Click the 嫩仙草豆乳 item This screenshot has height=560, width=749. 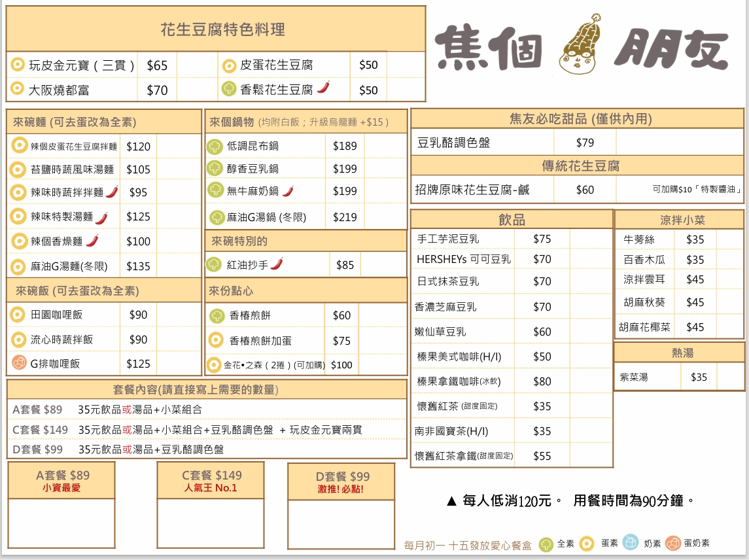click(440, 332)
